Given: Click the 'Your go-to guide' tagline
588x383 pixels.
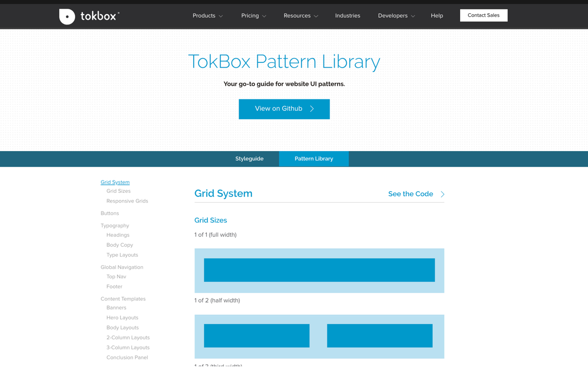Looking at the screenshot, I should point(284,84).
